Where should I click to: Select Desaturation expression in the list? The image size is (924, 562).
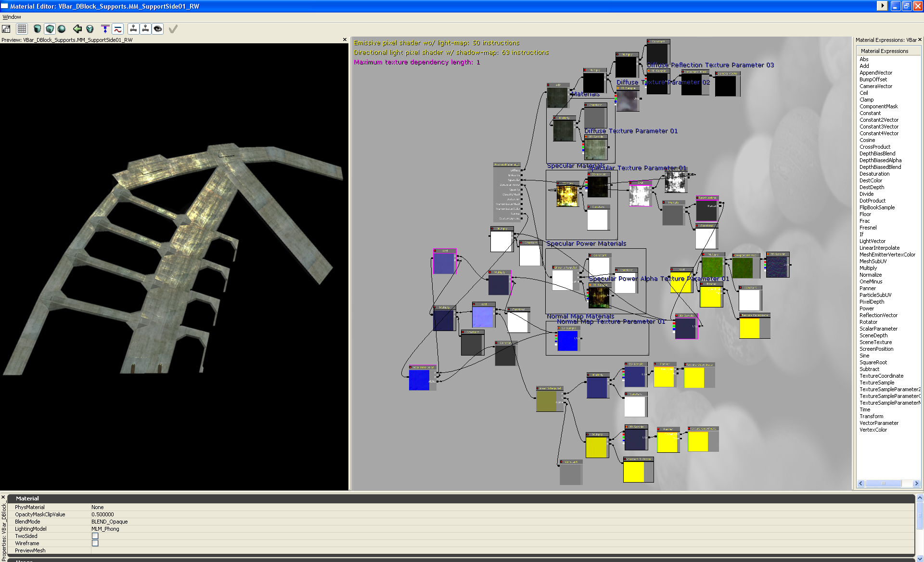[874, 174]
